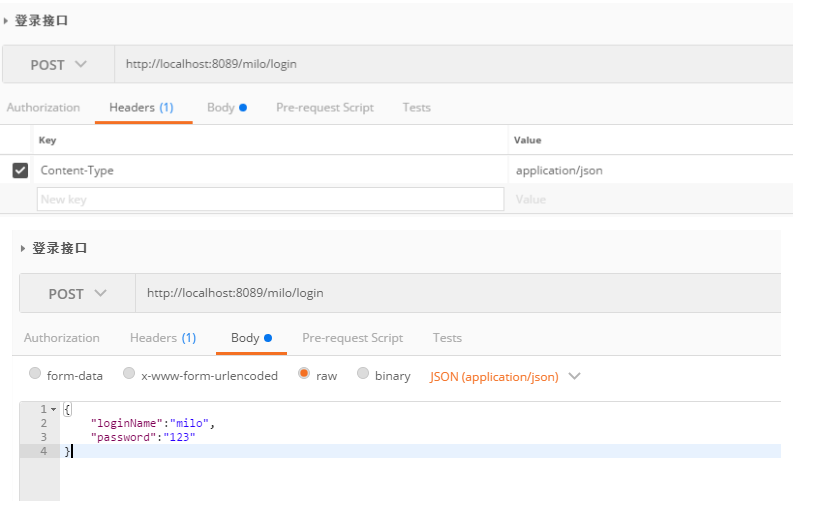Image resolution: width=821 pixels, height=506 pixels.
Task: Select the binary radio button
Action: 363,373
